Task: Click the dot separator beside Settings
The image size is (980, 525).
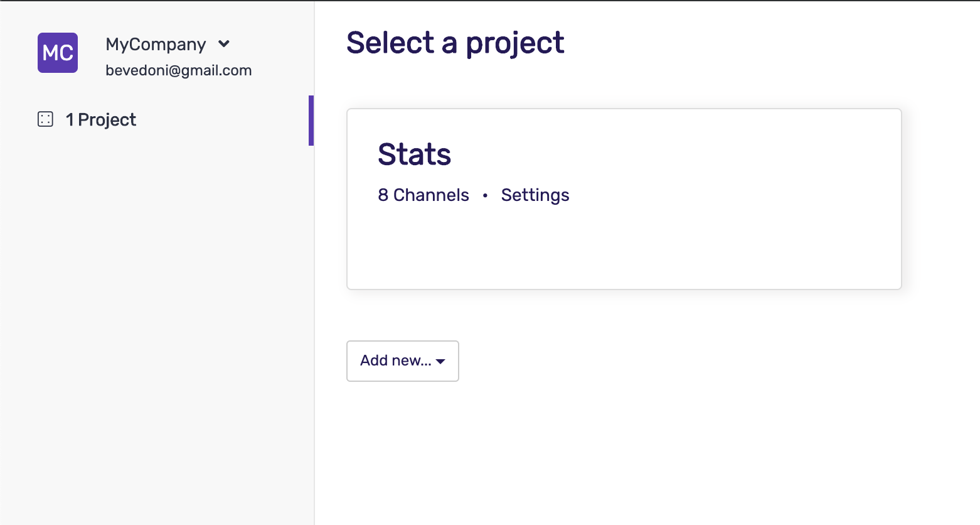Action: 485,196
